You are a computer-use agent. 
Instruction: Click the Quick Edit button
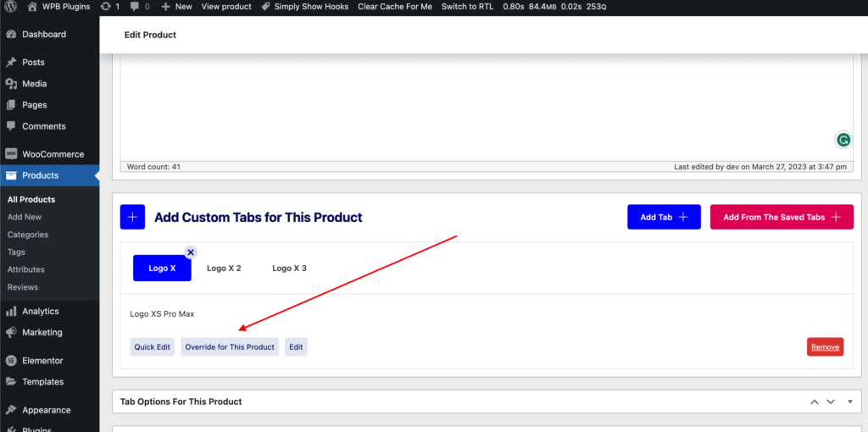(x=153, y=346)
